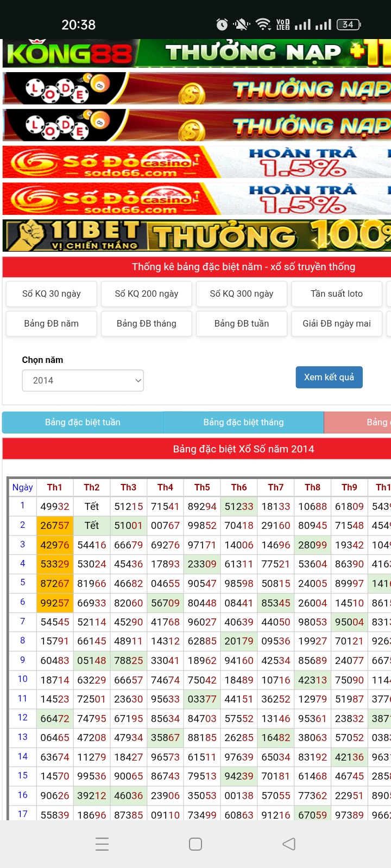Image resolution: width=391 pixels, height=868 pixels.
Task: Go to Giải ĐB ngày mai
Action: click(x=337, y=323)
